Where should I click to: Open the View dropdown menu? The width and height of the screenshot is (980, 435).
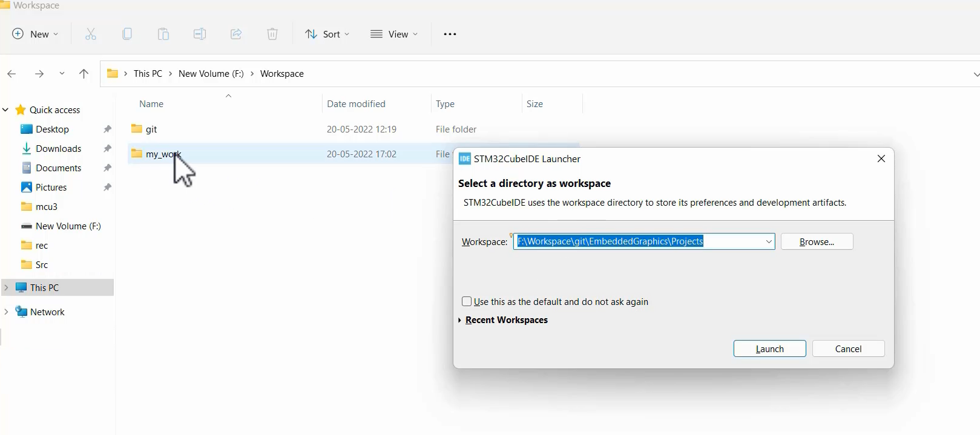click(x=394, y=34)
